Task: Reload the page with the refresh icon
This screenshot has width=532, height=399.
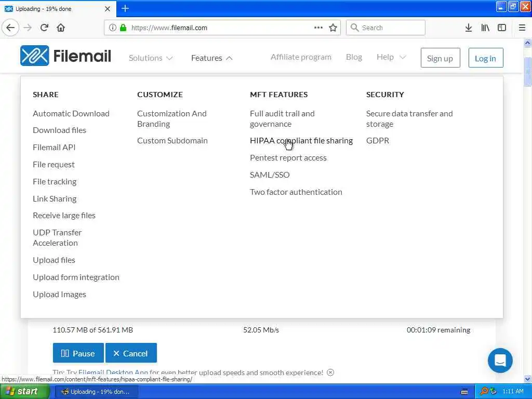Action: (x=45, y=28)
